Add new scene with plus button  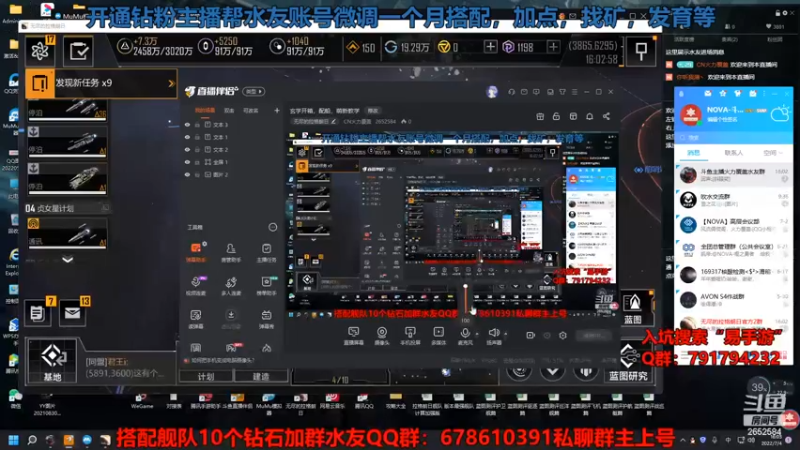(x=277, y=110)
